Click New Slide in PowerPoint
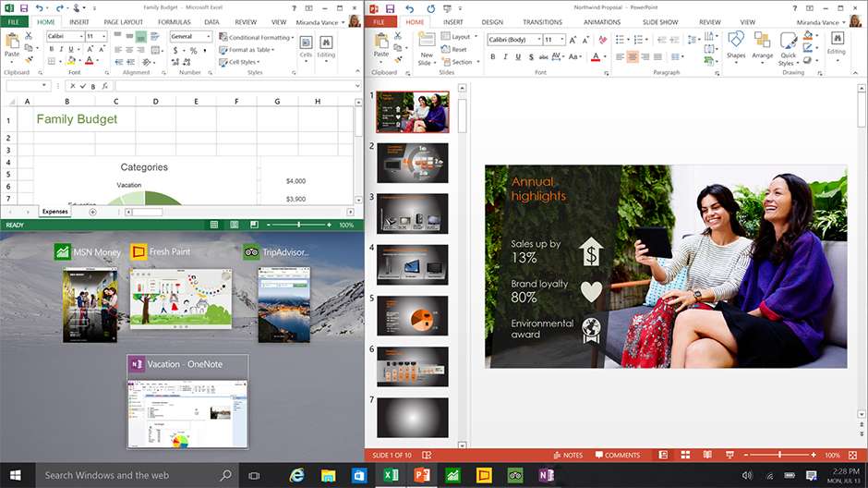868x488 pixels. click(x=427, y=48)
